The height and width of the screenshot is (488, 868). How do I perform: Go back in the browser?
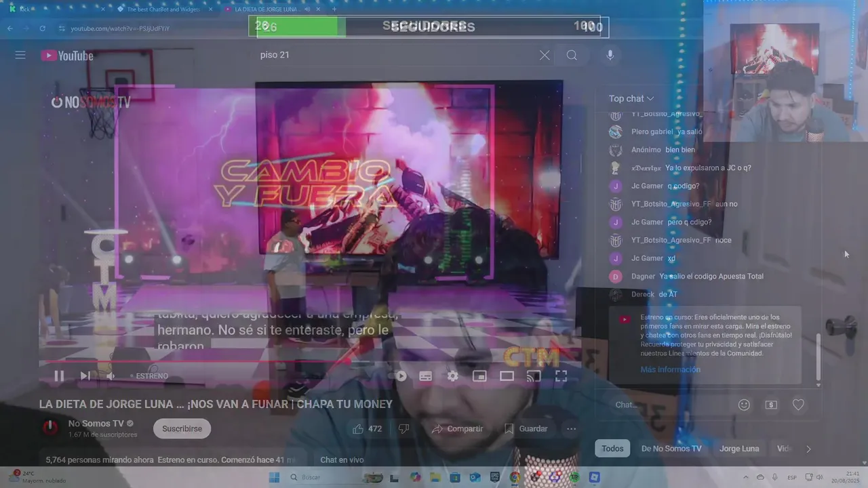click(x=9, y=28)
